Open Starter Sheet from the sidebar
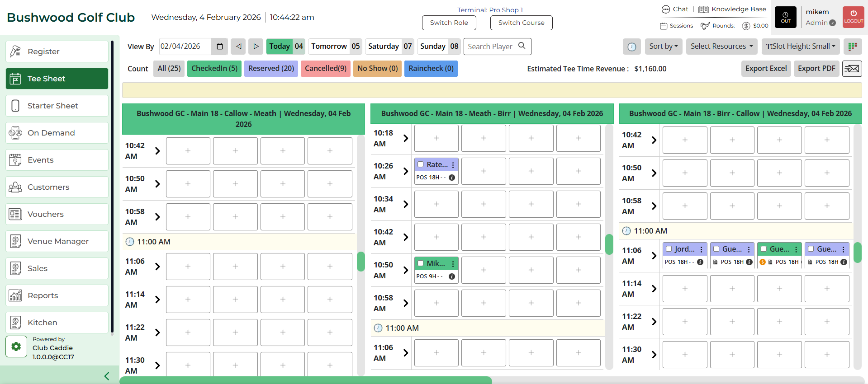This screenshot has width=868, height=384. (57, 106)
